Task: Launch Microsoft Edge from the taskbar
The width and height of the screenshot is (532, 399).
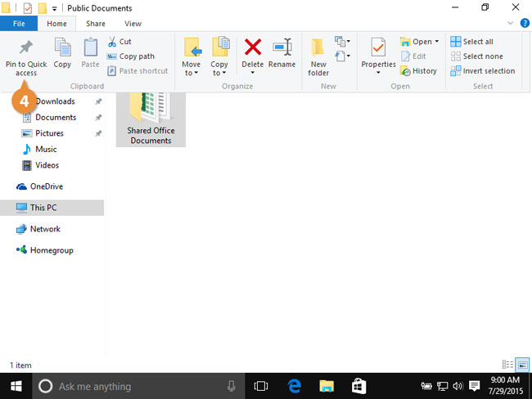Action: point(294,386)
